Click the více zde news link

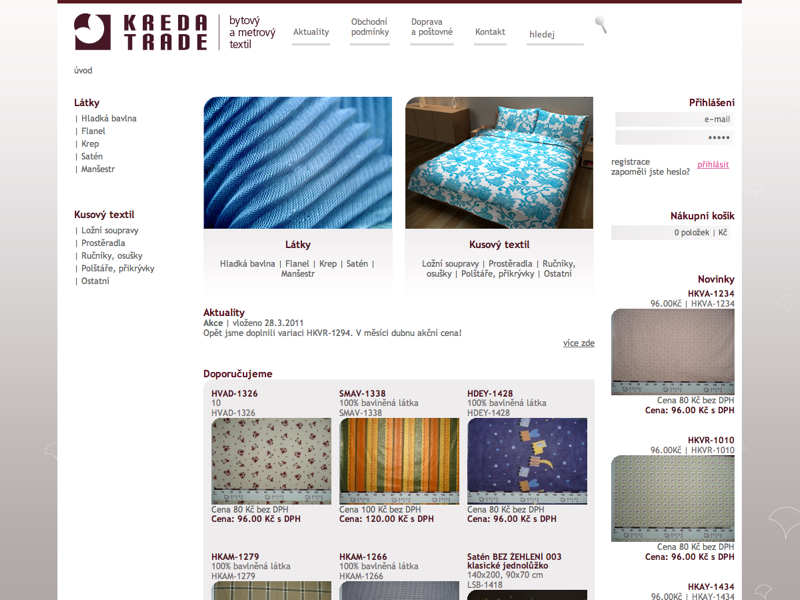pos(579,343)
